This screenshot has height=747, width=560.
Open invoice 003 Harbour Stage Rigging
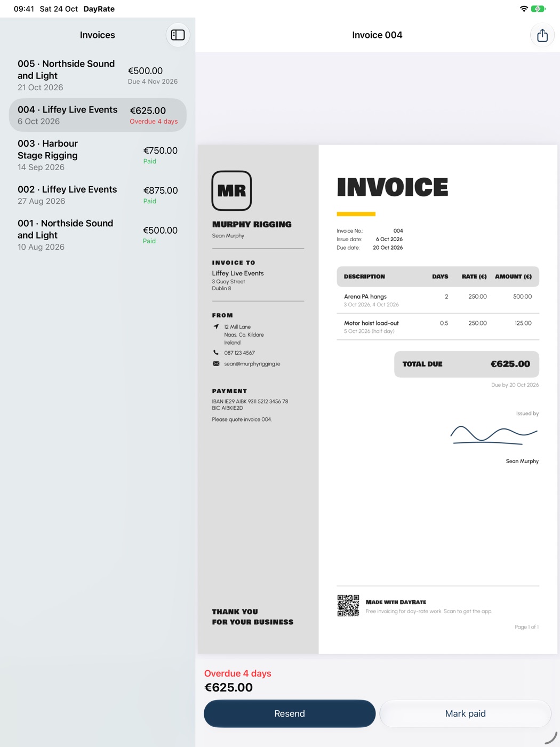(x=98, y=155)
